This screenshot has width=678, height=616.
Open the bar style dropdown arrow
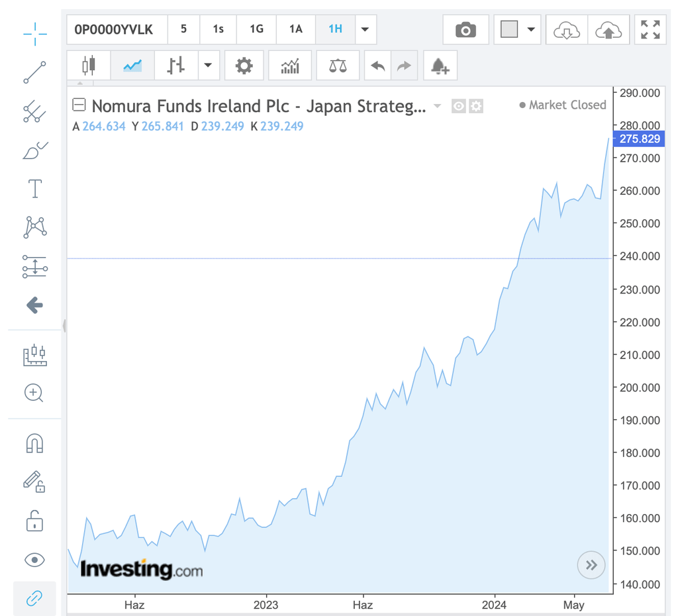pyautogui.click(x=209, y=65)
